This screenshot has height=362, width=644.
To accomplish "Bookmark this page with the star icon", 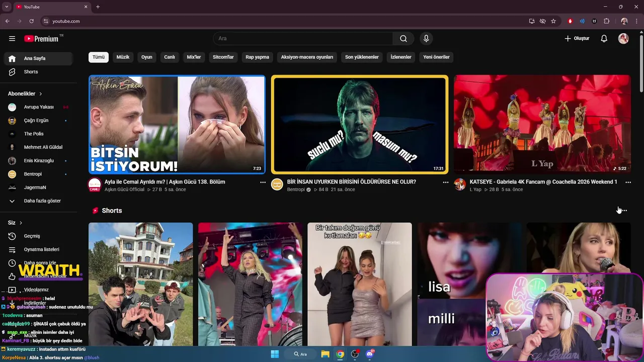I will pyautogui.click(x=553, y=21).
